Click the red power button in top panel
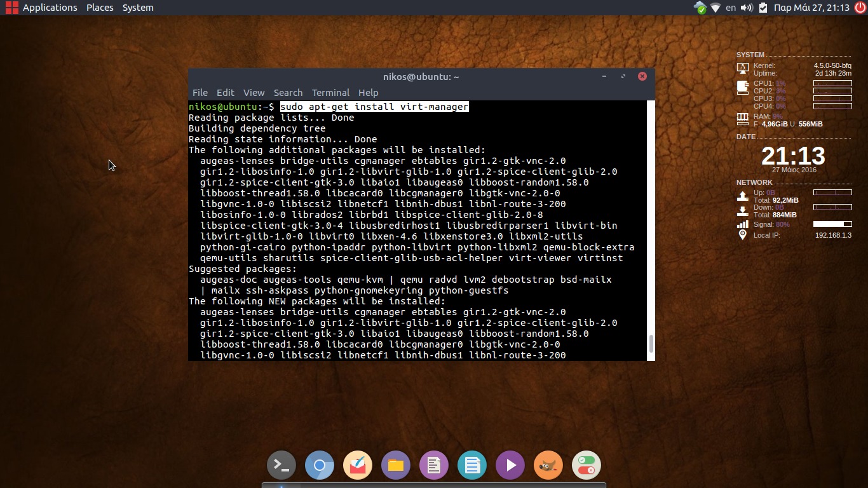This screenshot has height=488, width=868. pos(860,8)
